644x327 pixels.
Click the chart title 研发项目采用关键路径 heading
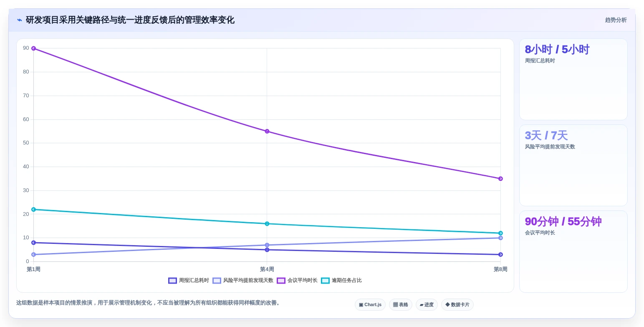[x=130, y=20]
